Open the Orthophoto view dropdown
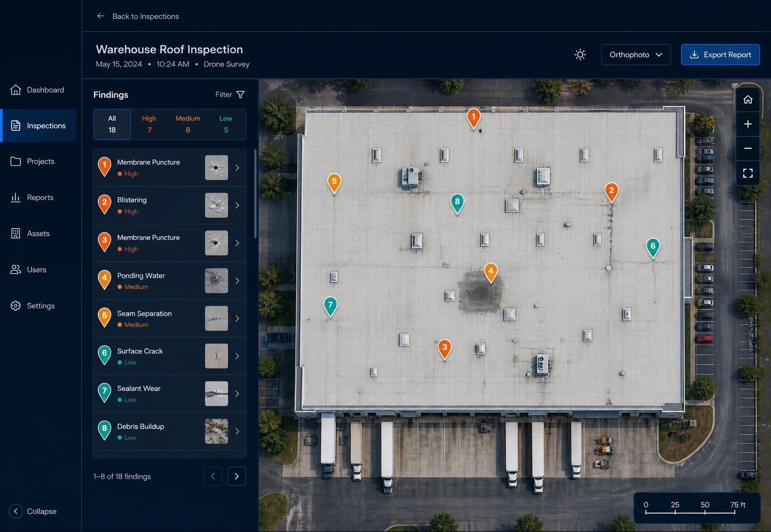This screenshot has width=771, height=532. coord(636,54)
